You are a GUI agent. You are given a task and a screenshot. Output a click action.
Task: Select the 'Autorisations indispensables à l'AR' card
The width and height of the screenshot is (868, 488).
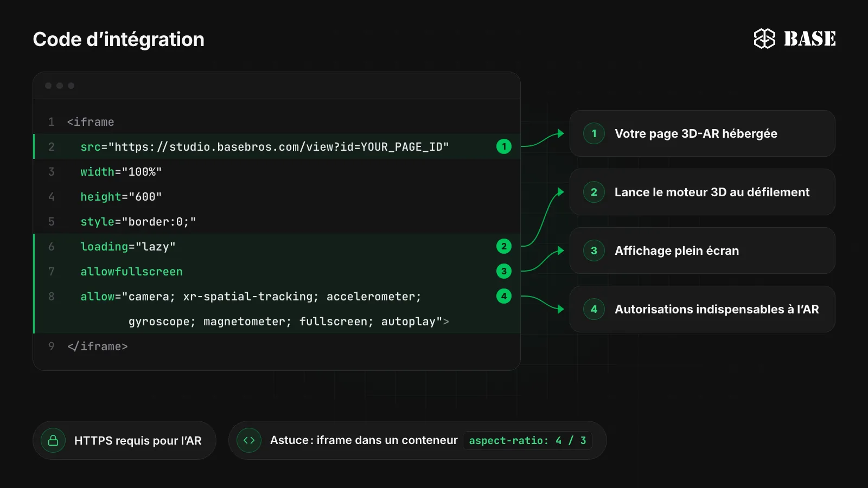(702, 309)
